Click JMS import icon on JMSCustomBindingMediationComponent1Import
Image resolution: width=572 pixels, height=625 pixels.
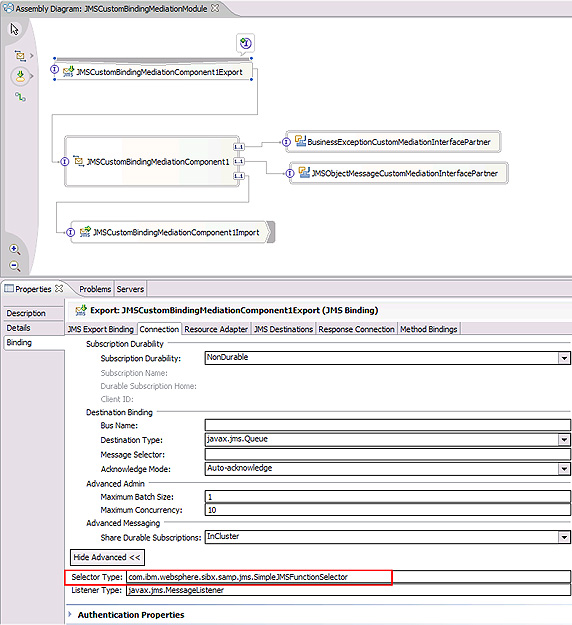(85, 232)
